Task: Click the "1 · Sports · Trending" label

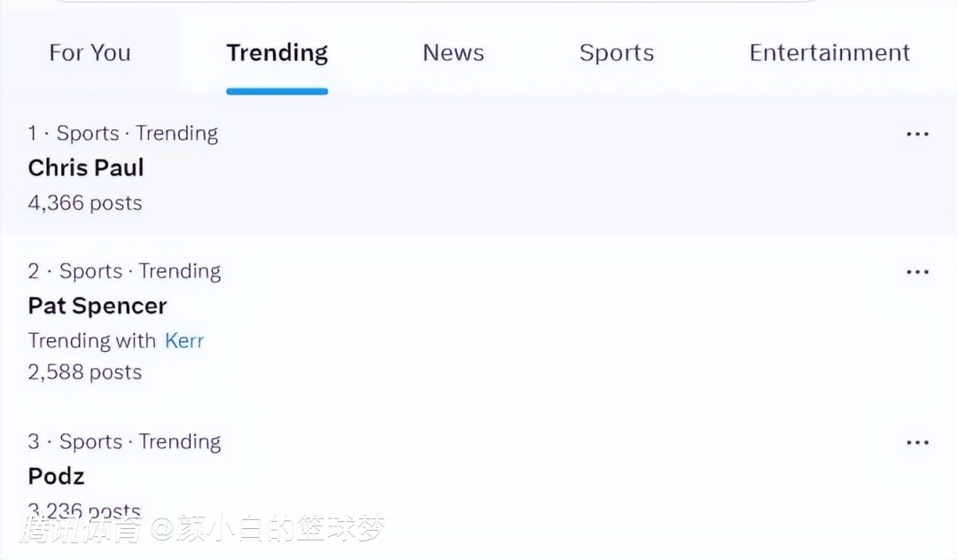Action: [122, 134]
